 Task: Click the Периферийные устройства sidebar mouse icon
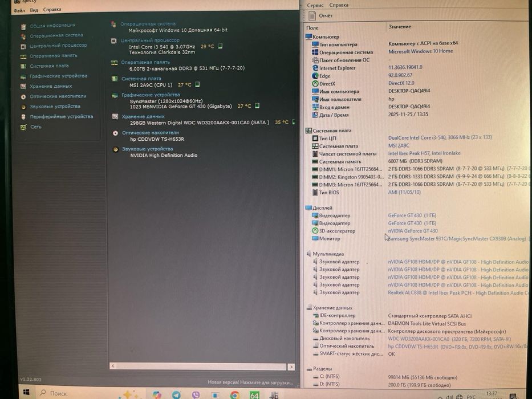(x=23, y=117)
